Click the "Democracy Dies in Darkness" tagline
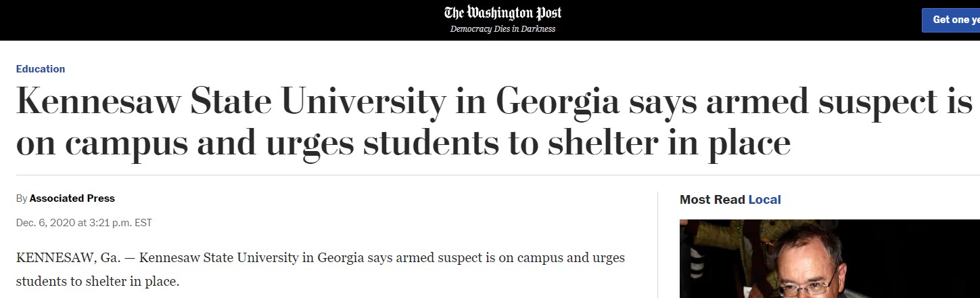This screenshot has height=298, width=980. (x=503, y=29)
